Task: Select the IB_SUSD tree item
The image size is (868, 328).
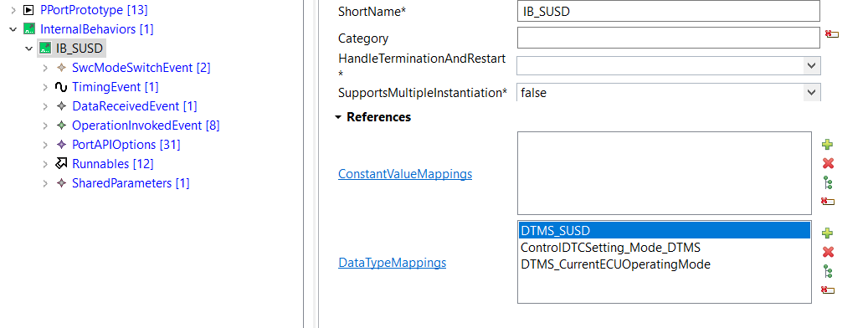Action: (80, 49)
